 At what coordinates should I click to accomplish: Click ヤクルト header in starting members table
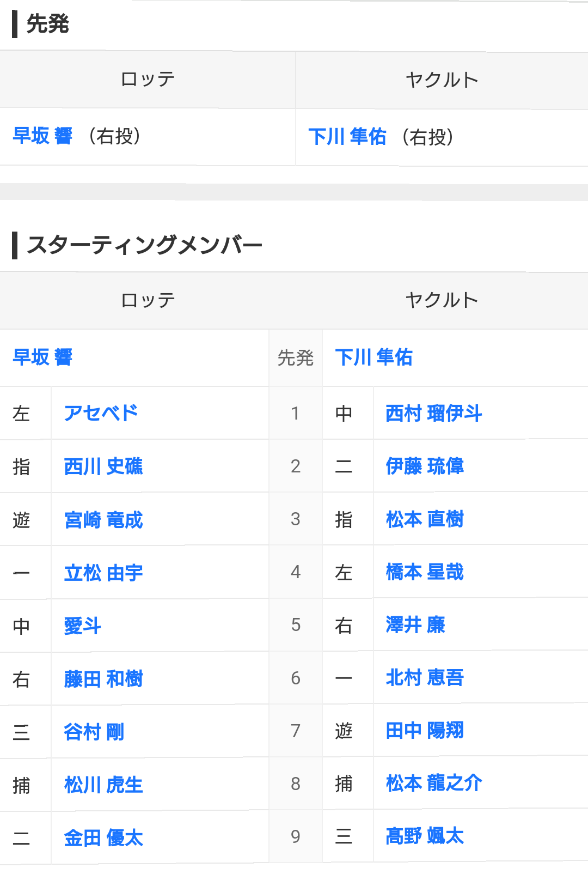442,300
